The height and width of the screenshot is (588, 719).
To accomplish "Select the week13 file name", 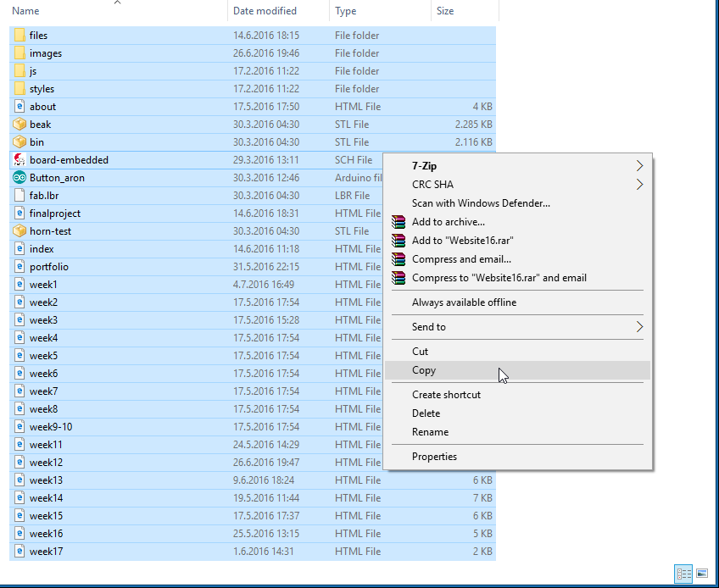I will pos(46,480).
